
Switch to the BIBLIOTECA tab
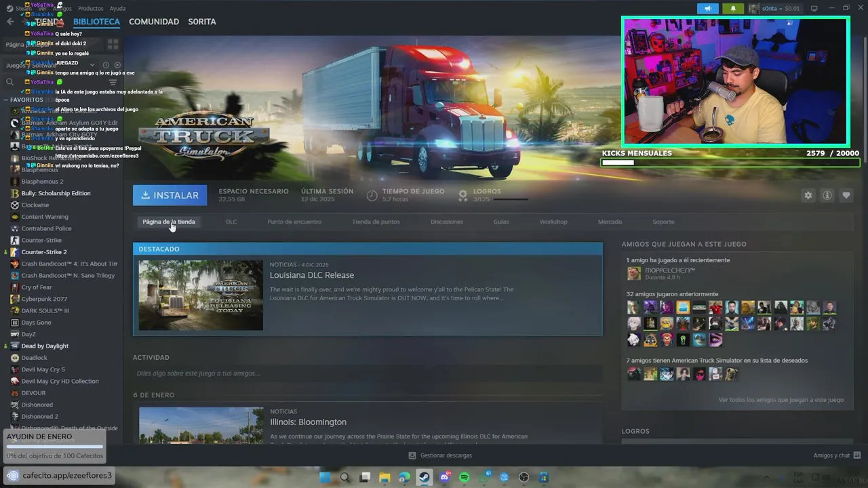click(x=96, y=22)
